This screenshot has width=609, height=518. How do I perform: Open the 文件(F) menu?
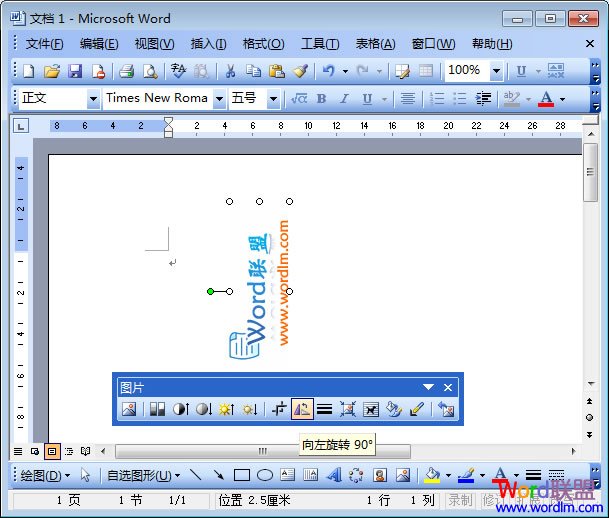[44, 43]
